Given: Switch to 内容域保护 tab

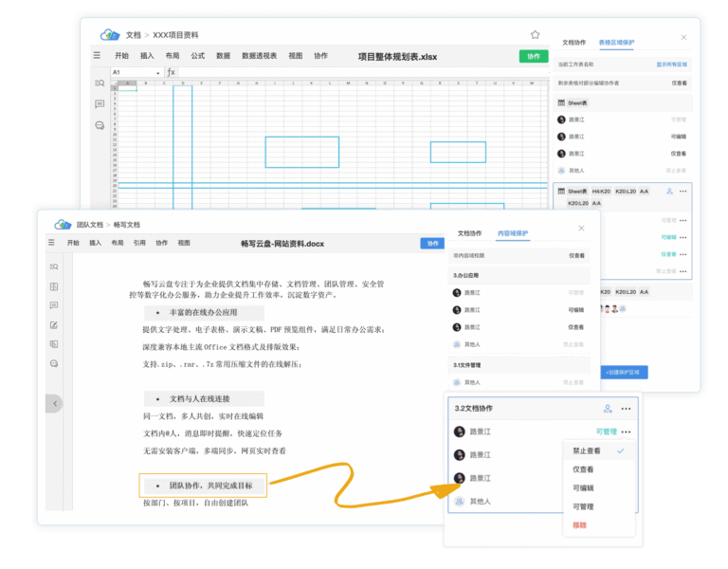Looking at the screenshot, I should 513,233.
